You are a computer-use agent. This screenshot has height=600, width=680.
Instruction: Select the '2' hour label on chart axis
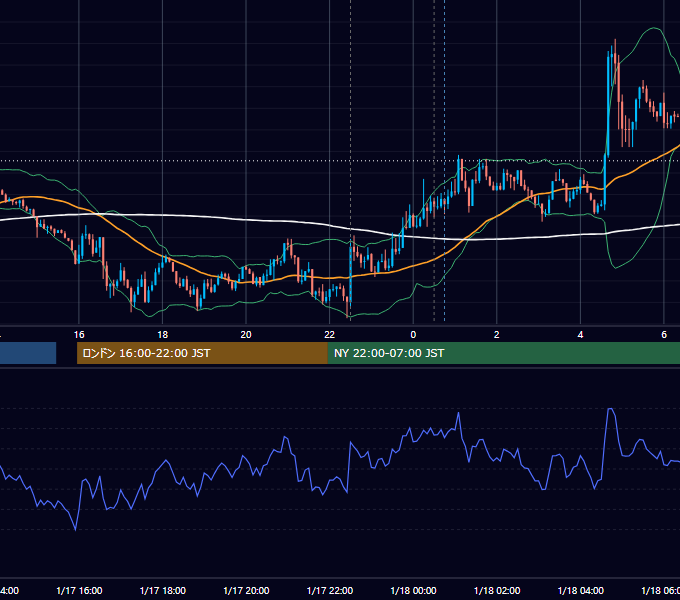pos(497,335)
